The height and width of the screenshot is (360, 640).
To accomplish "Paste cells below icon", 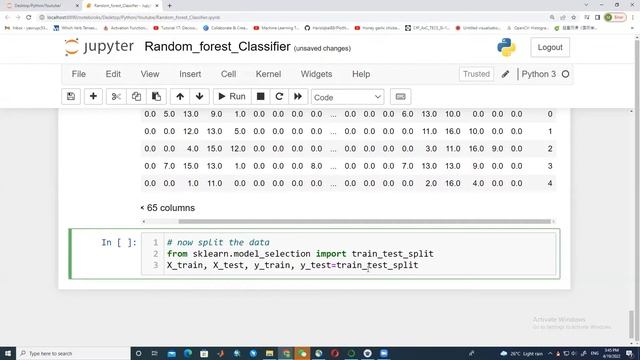I will click(x=156, y=97).
